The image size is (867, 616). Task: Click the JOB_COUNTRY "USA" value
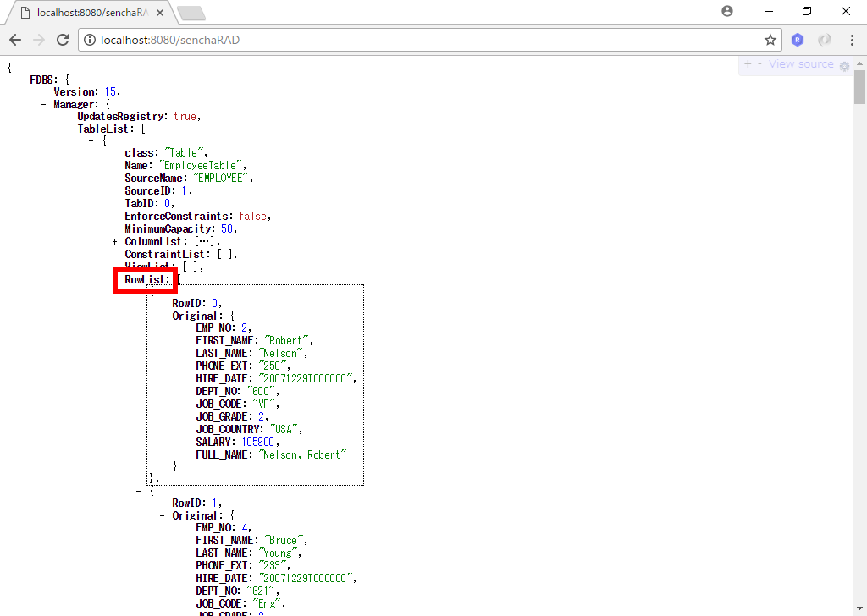coord(284,429)
